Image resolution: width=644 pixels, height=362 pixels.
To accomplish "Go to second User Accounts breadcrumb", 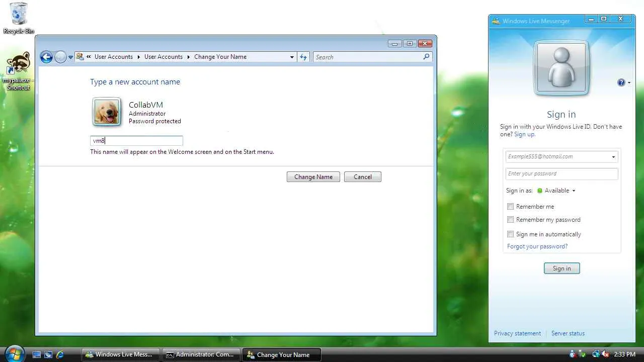I will tap(164, 57).
